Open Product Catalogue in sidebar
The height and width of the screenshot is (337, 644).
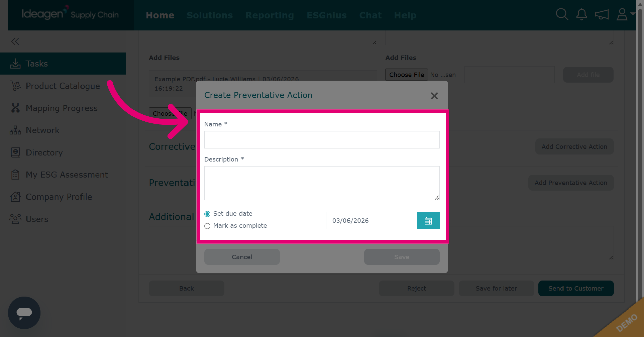pos(63,86)
